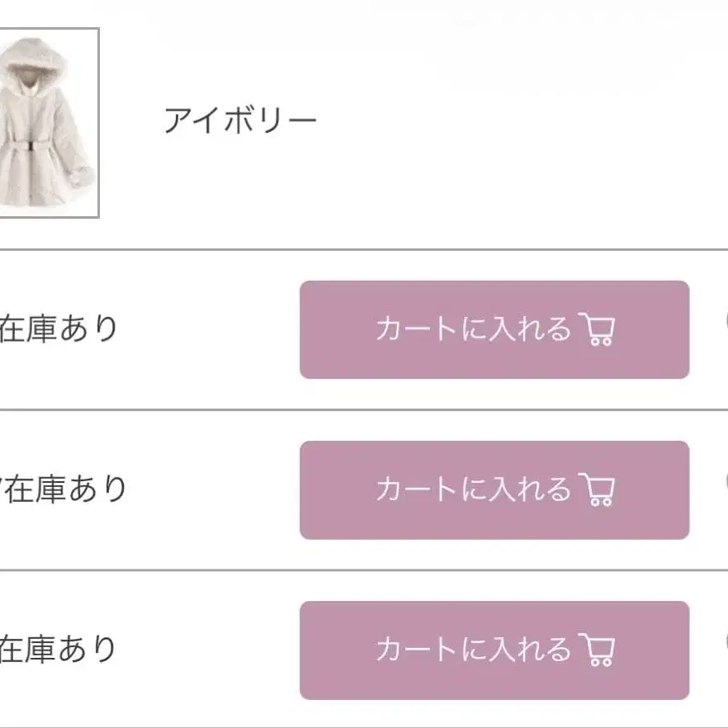Click the first row's 在庫あり stock text
The width and height of the screenshot is (728, 728).
[59, 329]
